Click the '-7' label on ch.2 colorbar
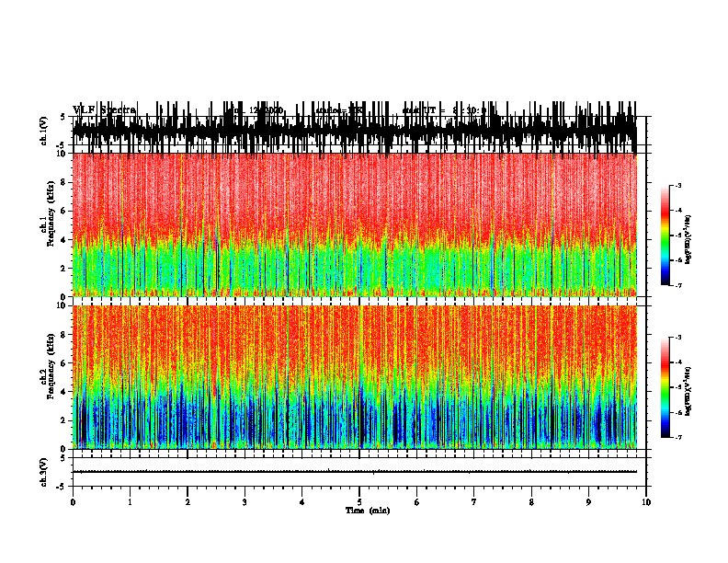The width and height of the screenshot is (728, 563). click(678, 437)
